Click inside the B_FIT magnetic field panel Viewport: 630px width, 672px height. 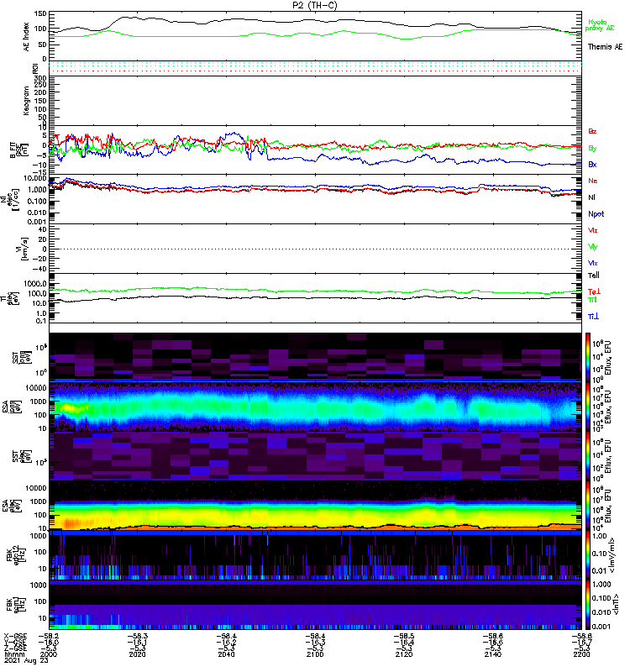click(x=316, y=150)
